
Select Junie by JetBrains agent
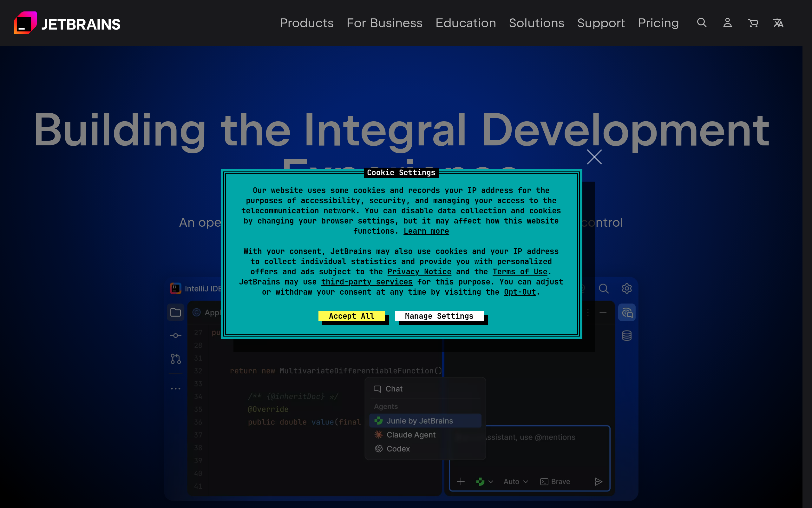[425, 421]
